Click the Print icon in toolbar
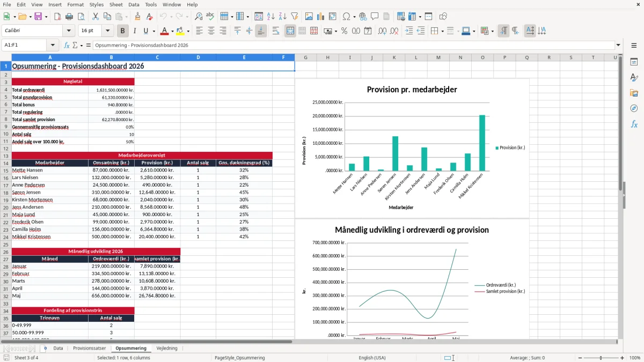 pyautogui.click(x=69, y=17)
